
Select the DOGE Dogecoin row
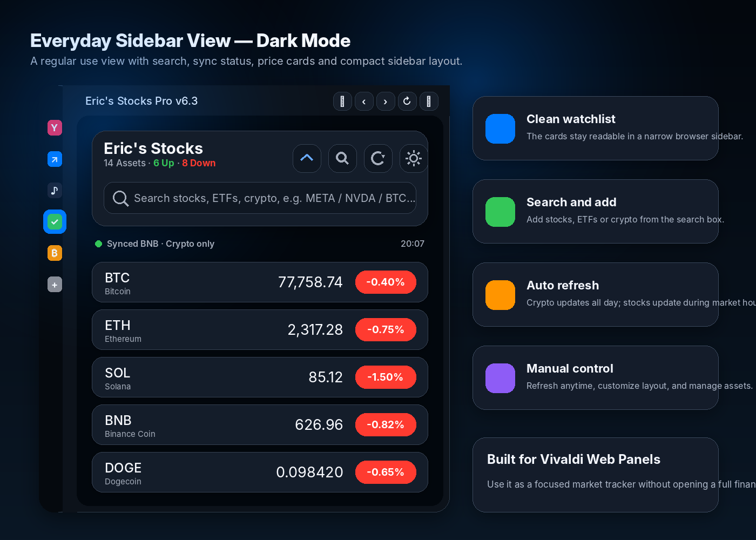click(216, 473)
